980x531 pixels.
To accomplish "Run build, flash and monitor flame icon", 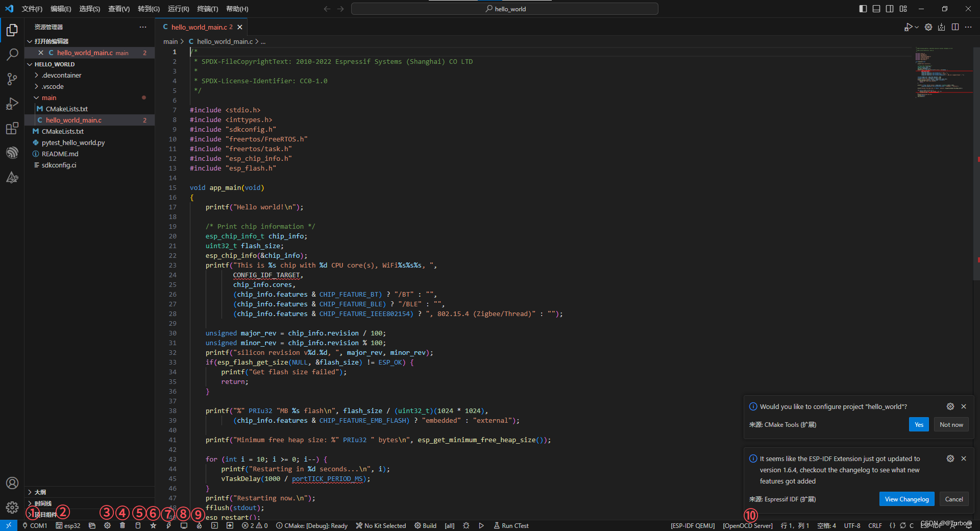I will point(199,525).
